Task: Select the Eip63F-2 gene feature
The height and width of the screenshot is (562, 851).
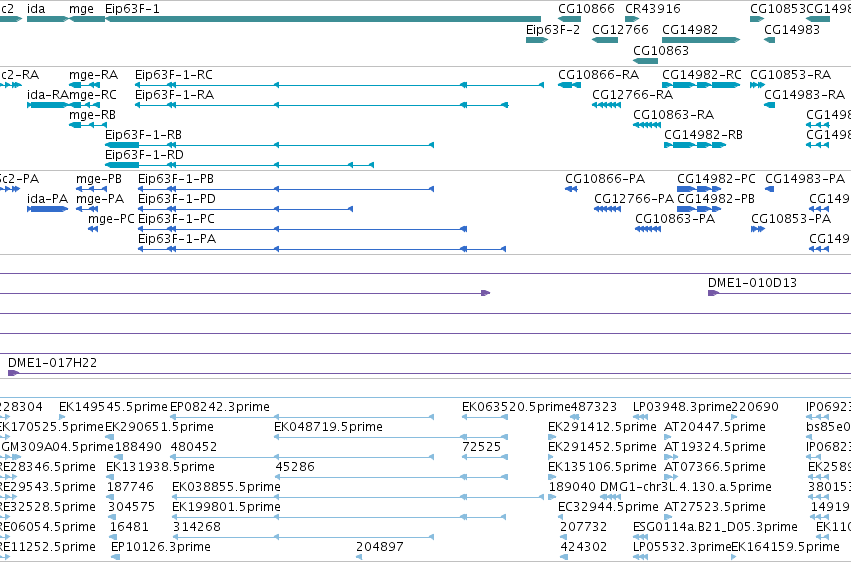Action: click(537, 40)
